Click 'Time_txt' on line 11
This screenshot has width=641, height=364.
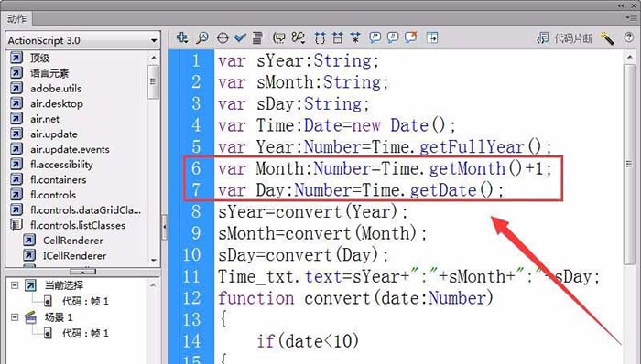pos(255,277)
